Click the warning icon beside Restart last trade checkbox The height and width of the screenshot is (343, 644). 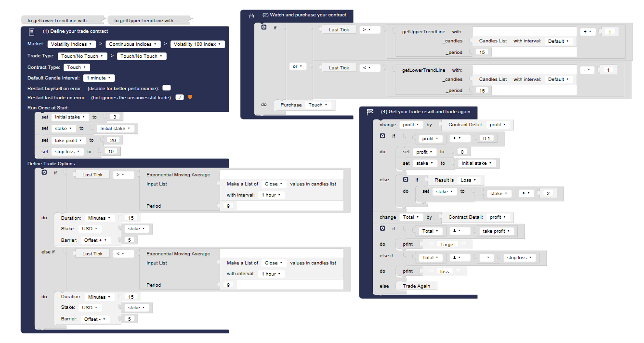point(190,97)
